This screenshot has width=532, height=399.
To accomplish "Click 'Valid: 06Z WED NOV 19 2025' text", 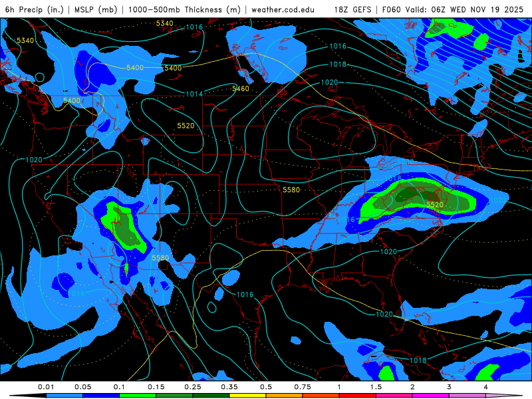I will point(464,9).
